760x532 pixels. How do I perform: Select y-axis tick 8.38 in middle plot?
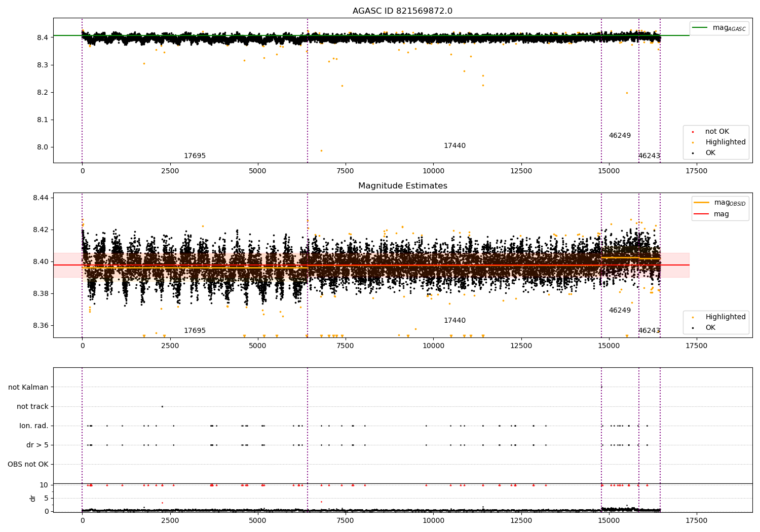[41, 293]
